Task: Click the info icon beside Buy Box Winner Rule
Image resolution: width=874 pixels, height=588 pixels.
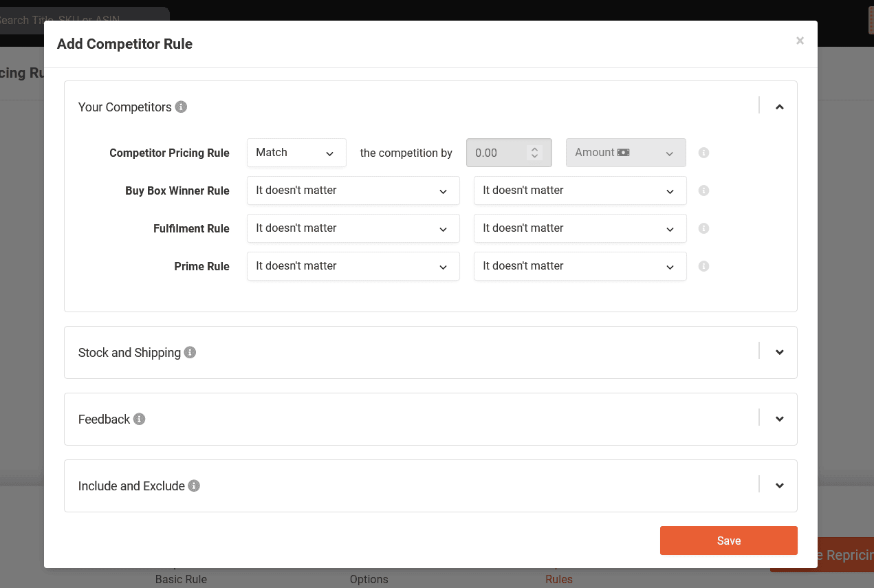Action: pyautogui.click(x=703, y=190)
